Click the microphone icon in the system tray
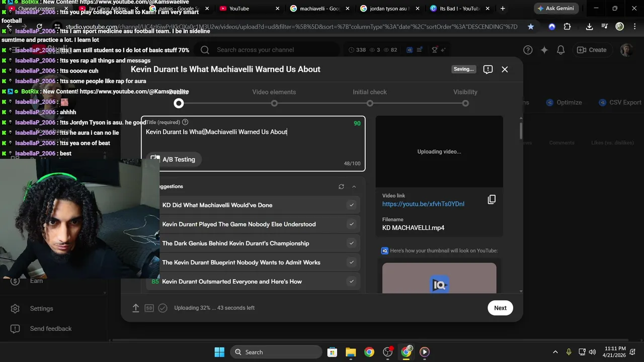This screenshot has width=644, height=362. point(569,352)
